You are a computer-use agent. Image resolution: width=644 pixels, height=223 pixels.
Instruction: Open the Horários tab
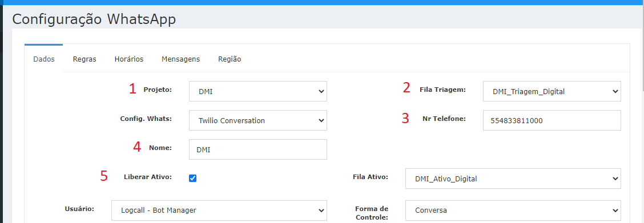pos(129,59)
